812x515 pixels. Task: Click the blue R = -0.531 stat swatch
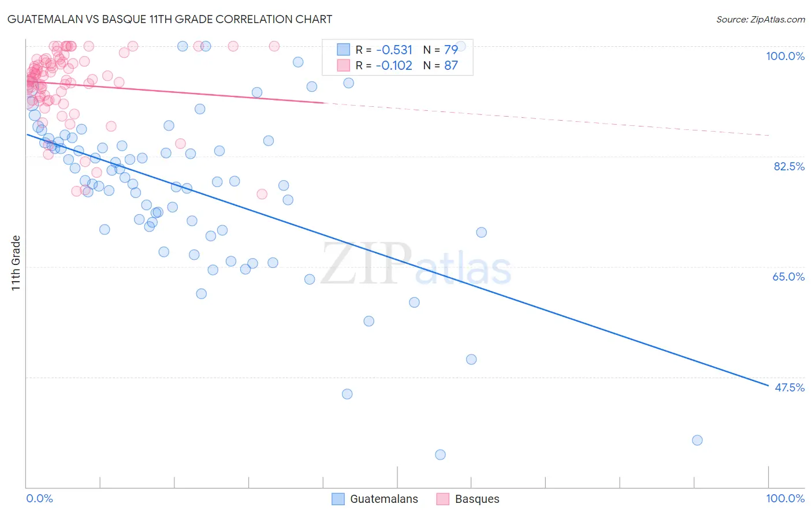[x=344, y=50]
